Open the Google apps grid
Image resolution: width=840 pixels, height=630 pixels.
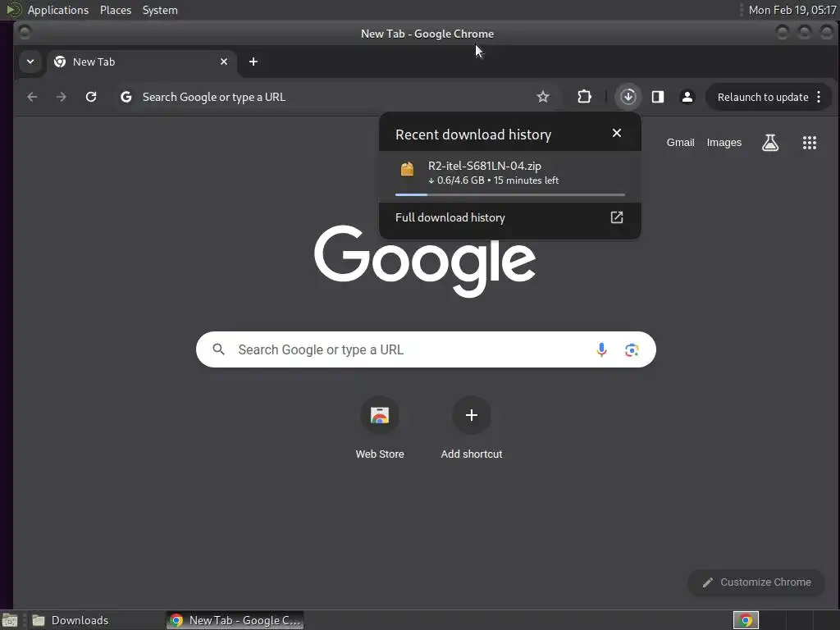point(810,143)
